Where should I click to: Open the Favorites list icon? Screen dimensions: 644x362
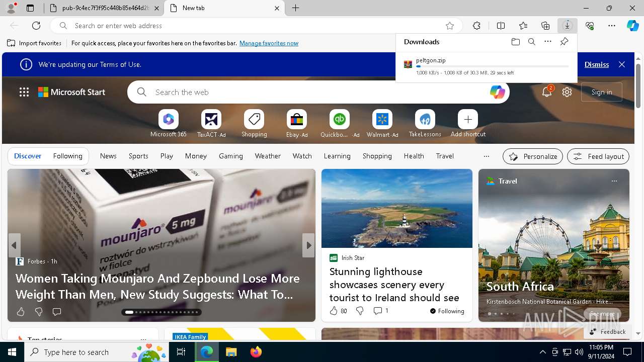[x=523, y=26]
